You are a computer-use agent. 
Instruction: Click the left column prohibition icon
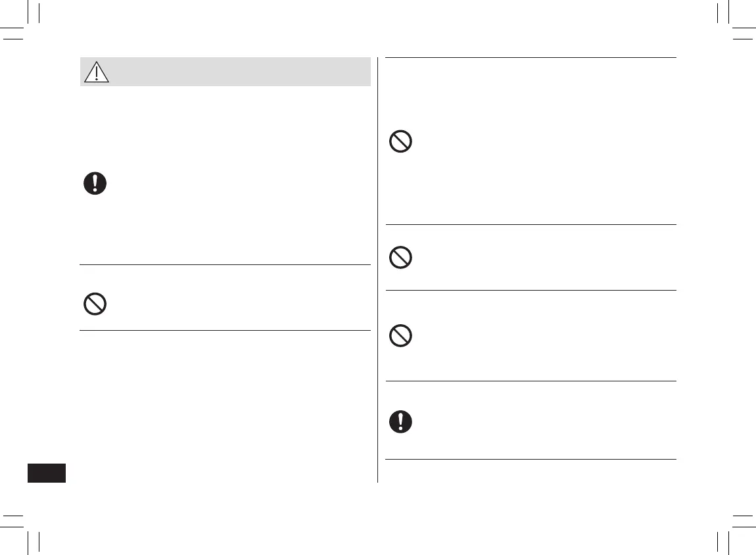[95, 304]
